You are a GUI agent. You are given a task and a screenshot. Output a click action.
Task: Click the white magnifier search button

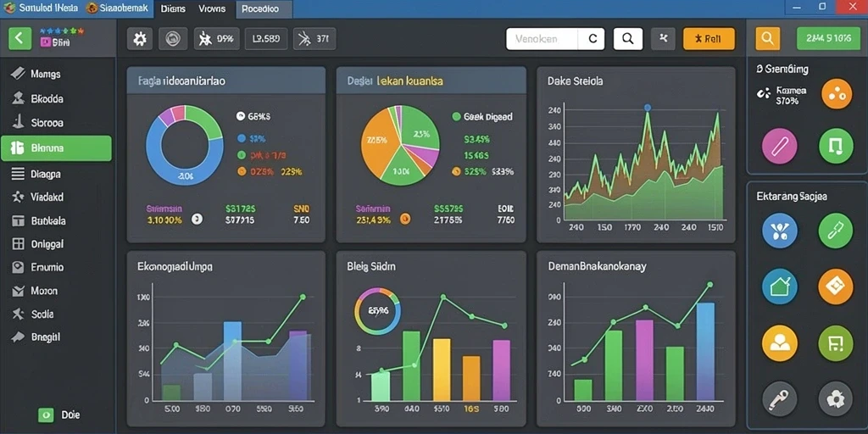[628, 39]
